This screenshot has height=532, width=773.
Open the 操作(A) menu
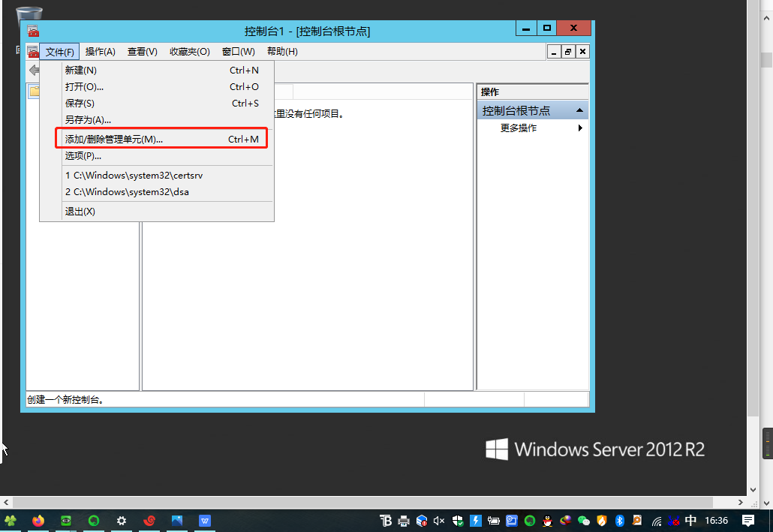(100, 52)
